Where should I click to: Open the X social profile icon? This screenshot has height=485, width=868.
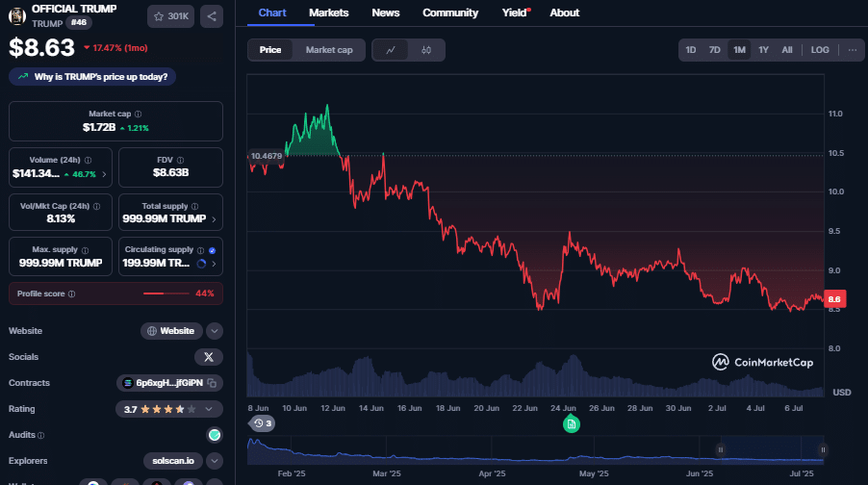click(x=209, y=357)
